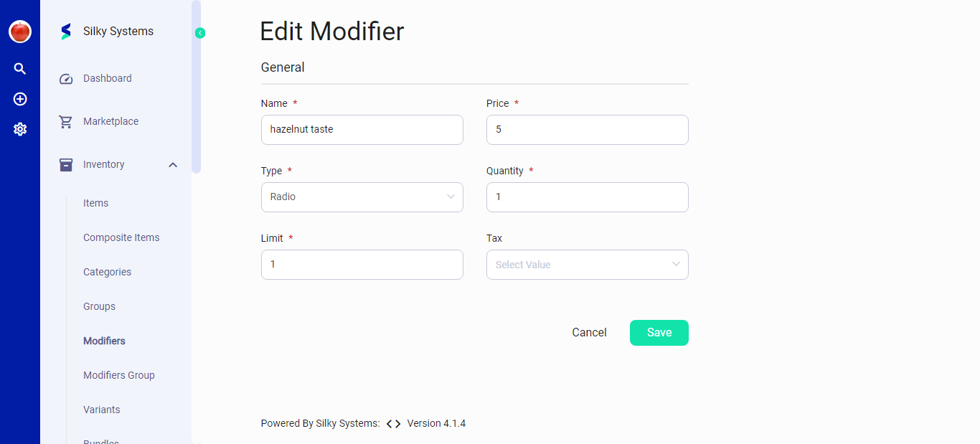Open Marketplace via the shopping cart icon
The image size is (980, 444).
[65, 121]
